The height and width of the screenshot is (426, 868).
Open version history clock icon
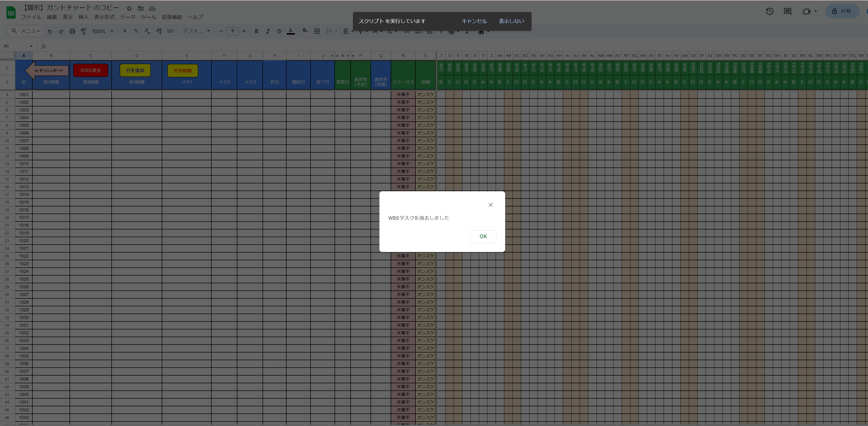click(x=770, y=11)
